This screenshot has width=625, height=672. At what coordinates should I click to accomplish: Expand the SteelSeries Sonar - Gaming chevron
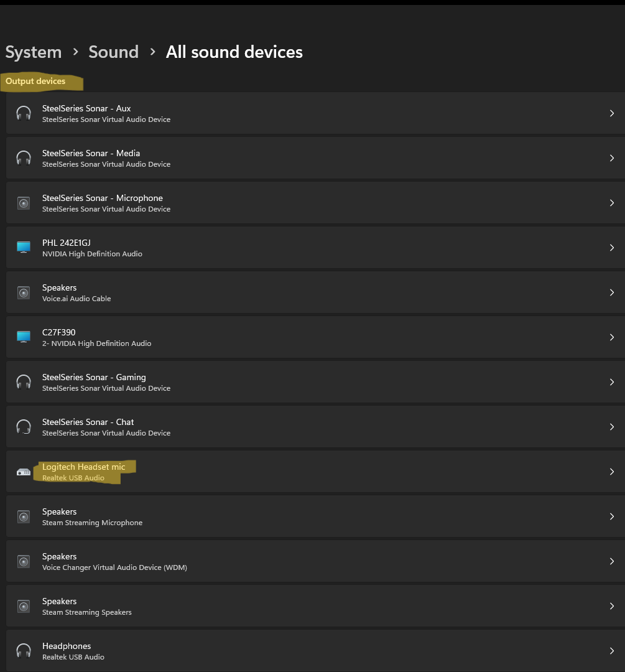tap(612, 382)
